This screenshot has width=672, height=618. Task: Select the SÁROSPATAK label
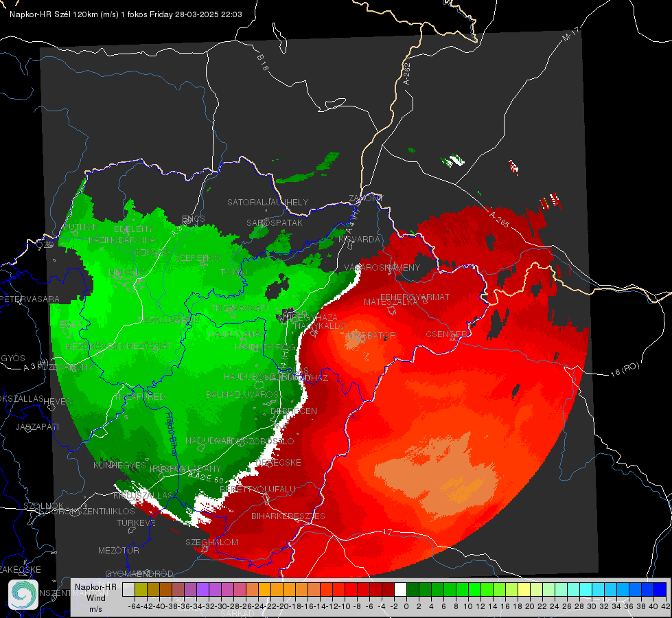pos(275,222)
